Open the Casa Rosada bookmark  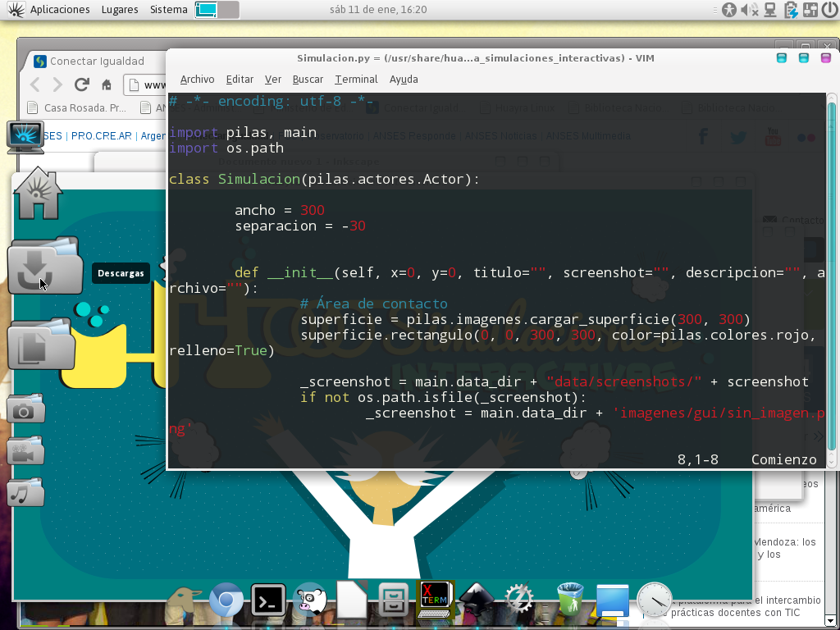pyautogui.click(x=78, y=107)
